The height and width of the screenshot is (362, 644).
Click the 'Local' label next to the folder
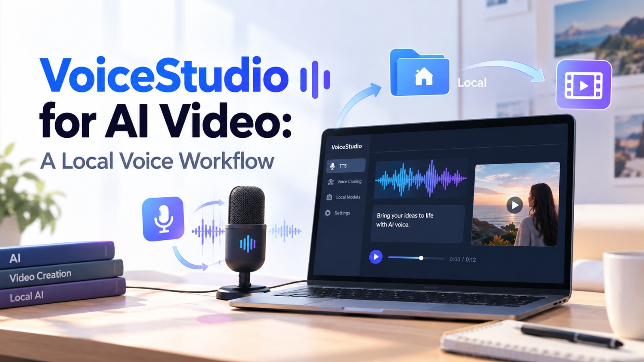coord(472,83)
